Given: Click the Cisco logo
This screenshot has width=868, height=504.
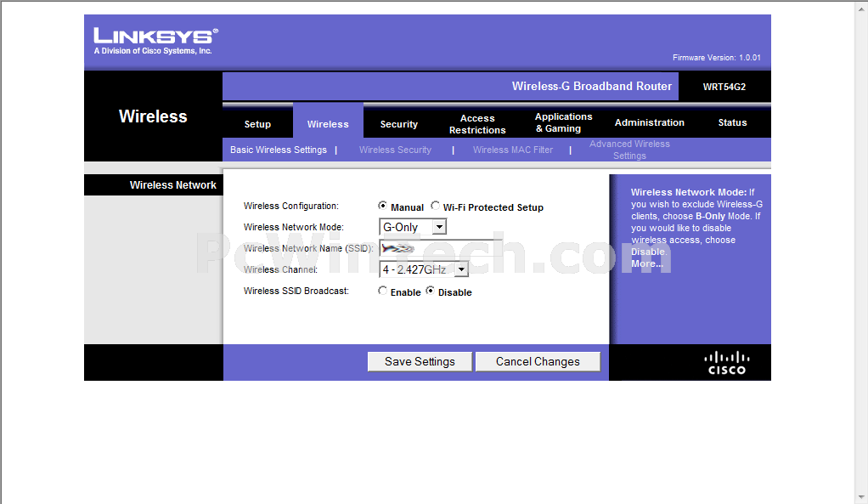Looking at the screenshot, I should coord(727,363).
